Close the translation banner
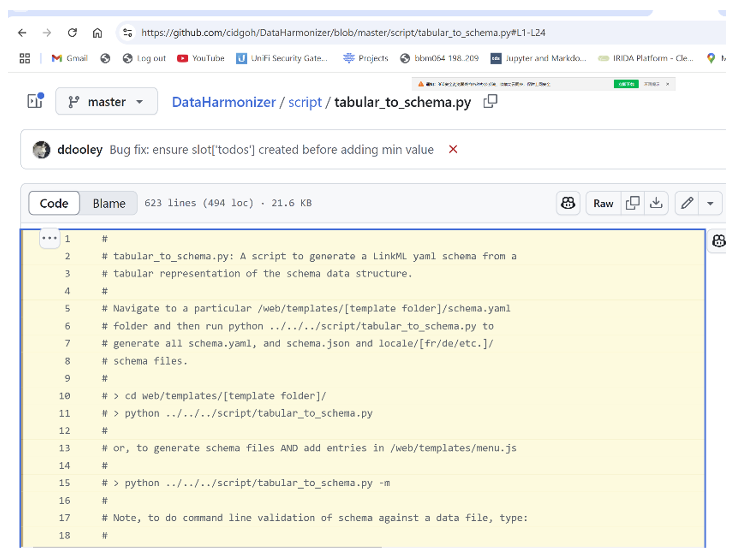The height and width of the screenshot is (560, 736). click(667, 84)
